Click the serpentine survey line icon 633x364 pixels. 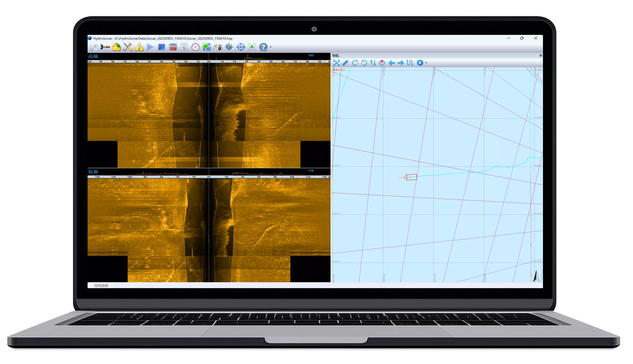pos(410,63)
